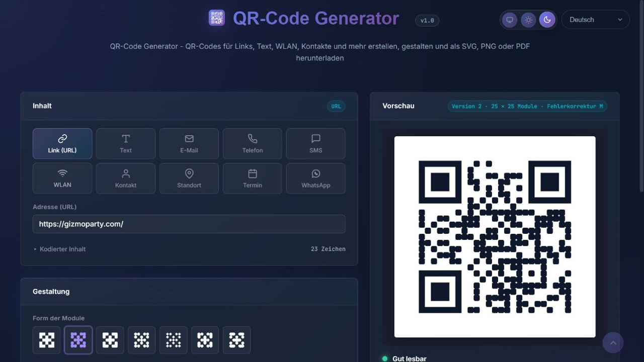The height and width of the screenshot is (362, 644).
Task: Choose the Telefon content type
Action: tap(253, 144)
